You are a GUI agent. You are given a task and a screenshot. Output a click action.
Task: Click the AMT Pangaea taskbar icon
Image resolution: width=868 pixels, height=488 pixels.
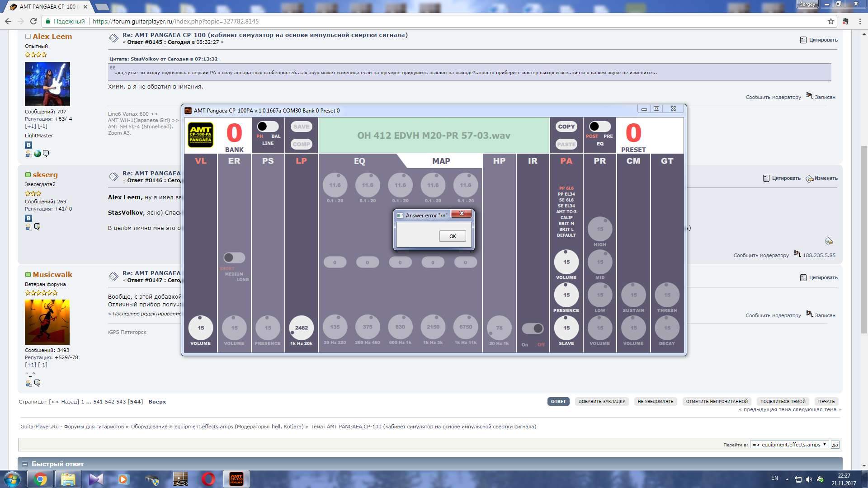point(236,479)
